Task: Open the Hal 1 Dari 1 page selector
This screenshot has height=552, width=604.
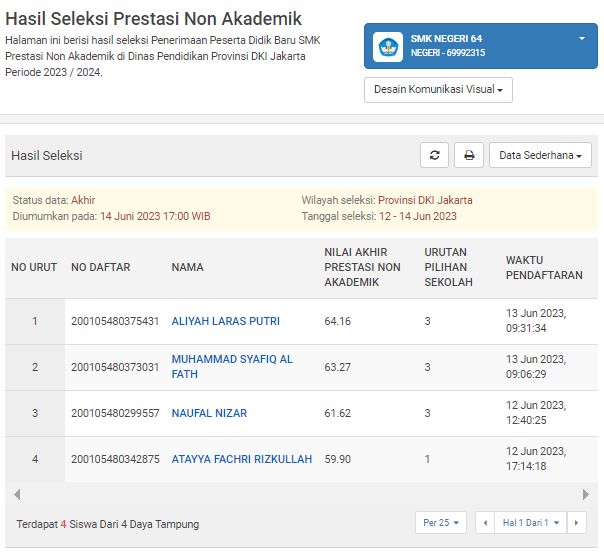Action: (530, 523)
